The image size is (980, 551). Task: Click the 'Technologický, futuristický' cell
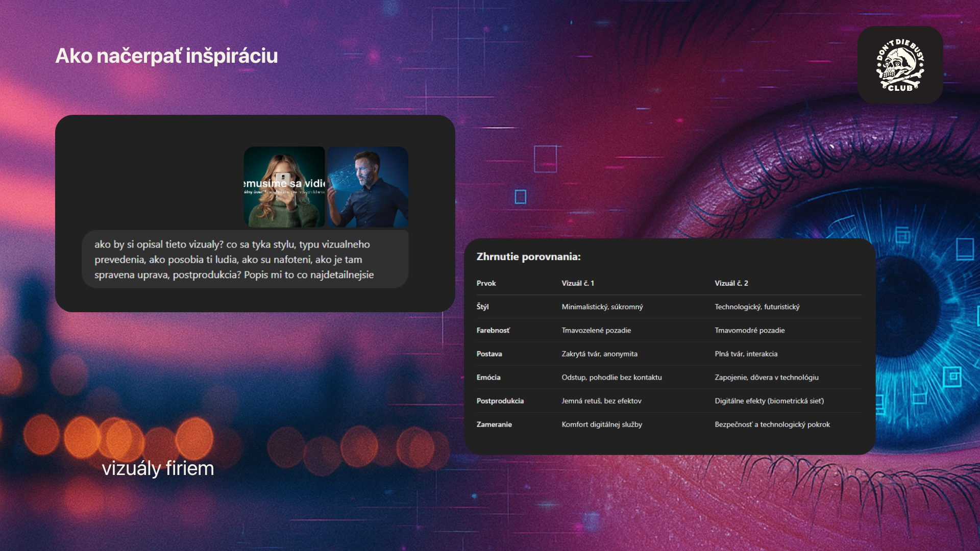click(757, 307)
